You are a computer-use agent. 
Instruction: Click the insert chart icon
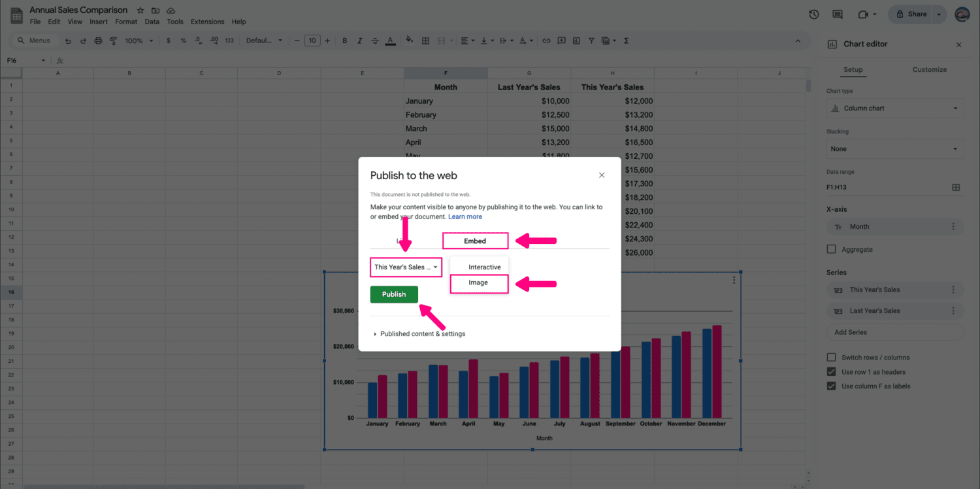[576, 41]
